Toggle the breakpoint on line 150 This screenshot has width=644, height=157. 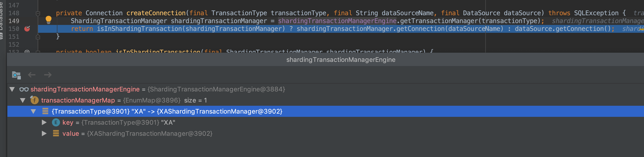(28, 29)
